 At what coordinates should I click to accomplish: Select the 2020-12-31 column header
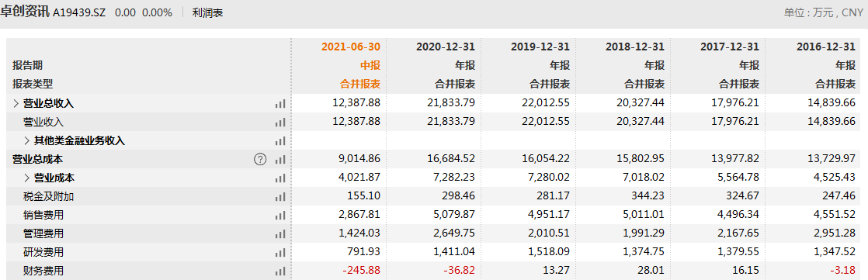tap(446, 47)
